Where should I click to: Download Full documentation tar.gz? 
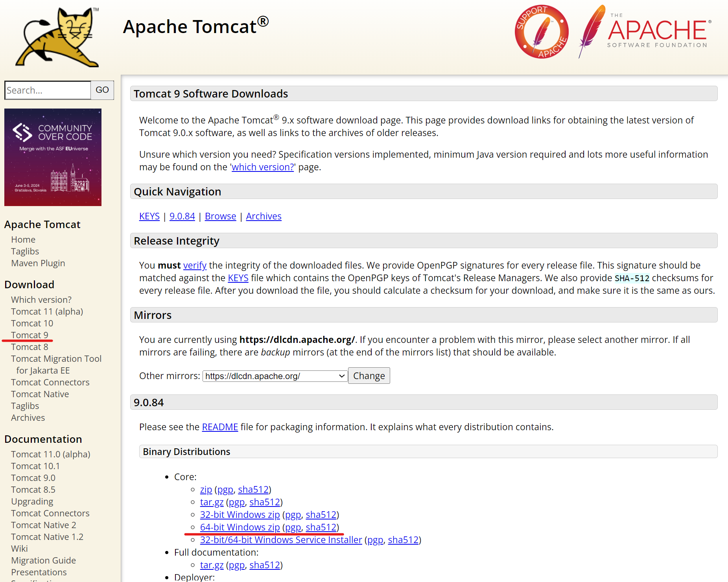pyautogui.click(x=212, y=565)
